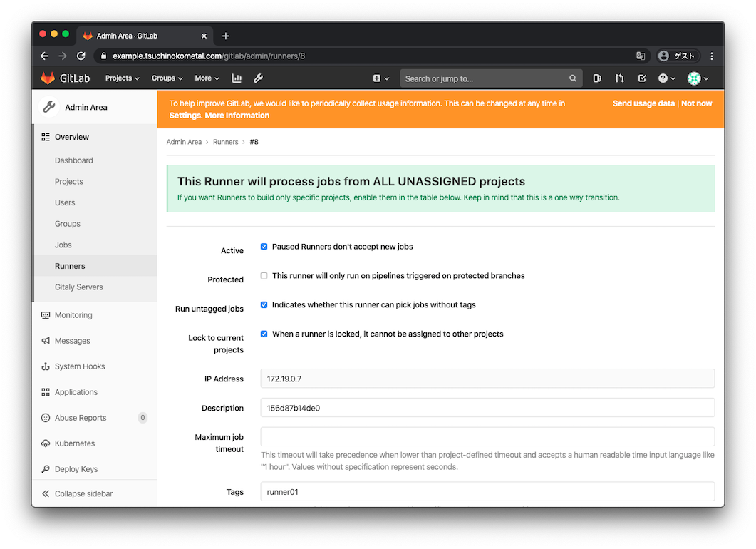The width and height of the screenshot is (756, 549).
Task: Expand the More dropdown in navbar
Action: tap(207, 78)
